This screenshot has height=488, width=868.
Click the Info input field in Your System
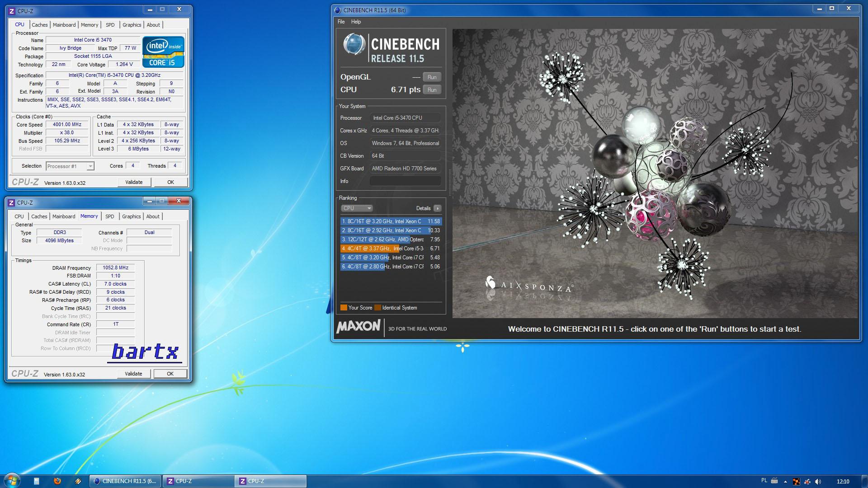click(405, 181)
